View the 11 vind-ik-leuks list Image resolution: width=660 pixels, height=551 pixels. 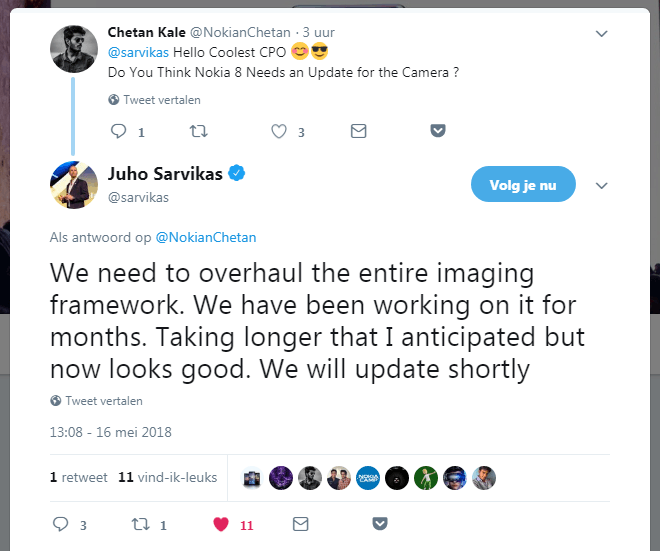167,478
